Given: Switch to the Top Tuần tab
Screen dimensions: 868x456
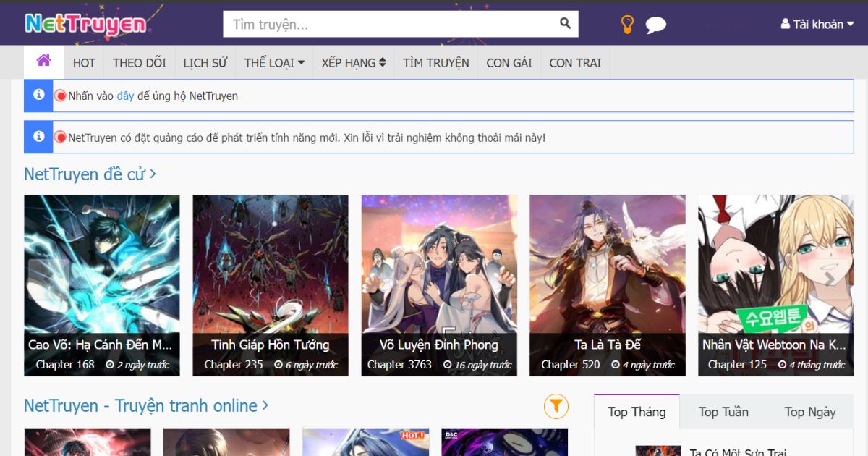Looking at the screenshot, I should tap(723, 412).
